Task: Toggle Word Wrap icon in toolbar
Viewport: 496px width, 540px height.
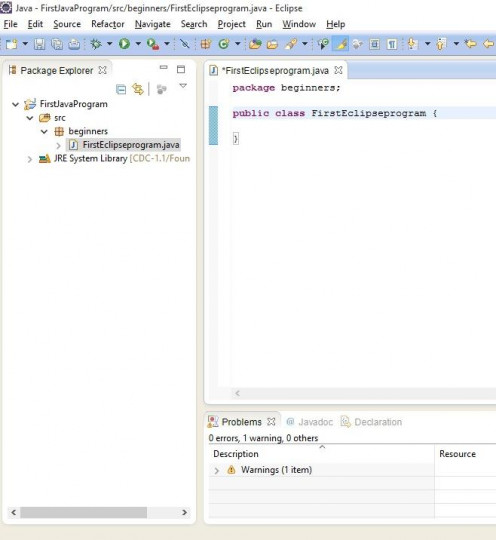Action: click(x=358, y=44)
